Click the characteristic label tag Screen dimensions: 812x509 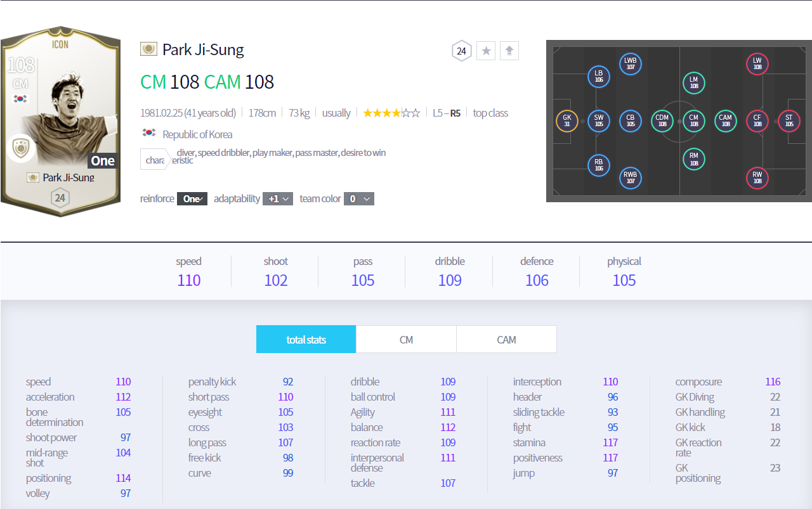point(154,160)
